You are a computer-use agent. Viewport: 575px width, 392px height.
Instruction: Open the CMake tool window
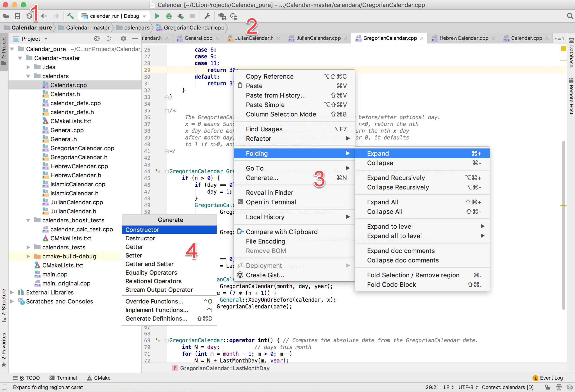[x=98, y=378]
